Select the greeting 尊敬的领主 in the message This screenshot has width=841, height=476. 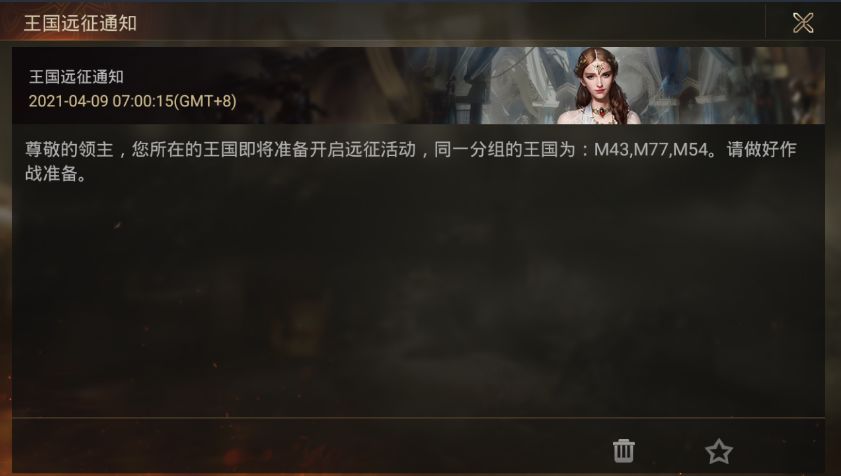pyautogui.click(x=69, y=149)
